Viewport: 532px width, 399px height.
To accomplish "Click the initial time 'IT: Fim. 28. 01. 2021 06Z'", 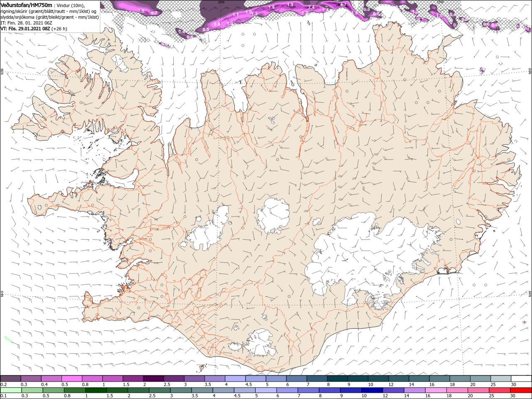I will 26,23.
